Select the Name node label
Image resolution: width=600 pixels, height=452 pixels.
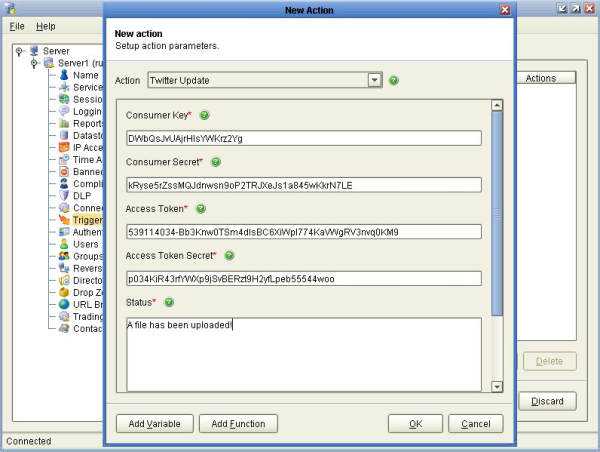tap(86, 75)
